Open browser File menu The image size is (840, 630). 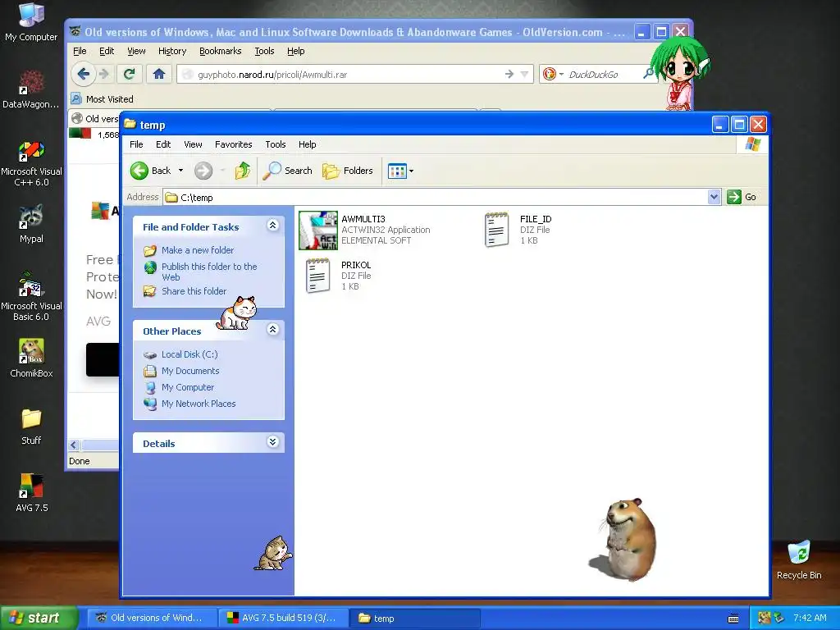pos(80,52)
